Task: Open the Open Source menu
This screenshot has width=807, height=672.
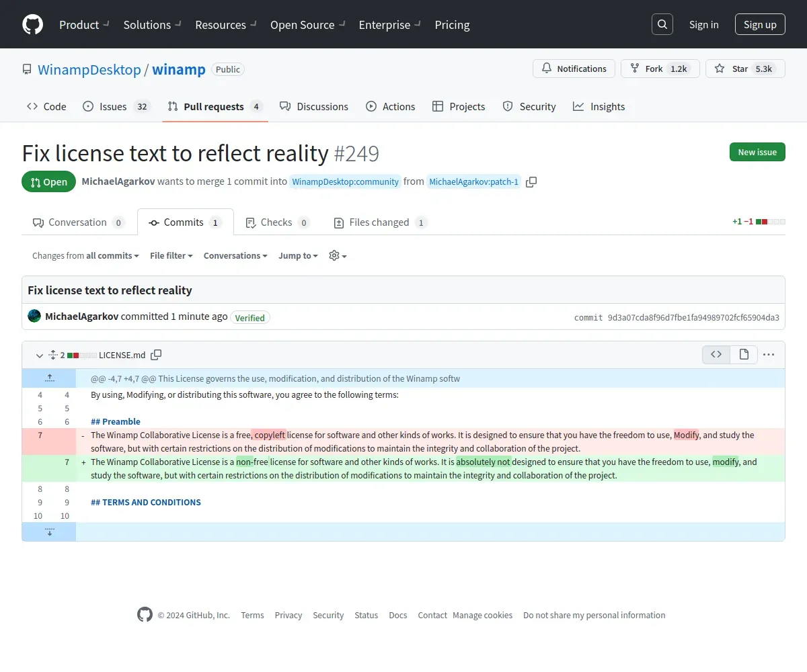Action: coord(308,24)
